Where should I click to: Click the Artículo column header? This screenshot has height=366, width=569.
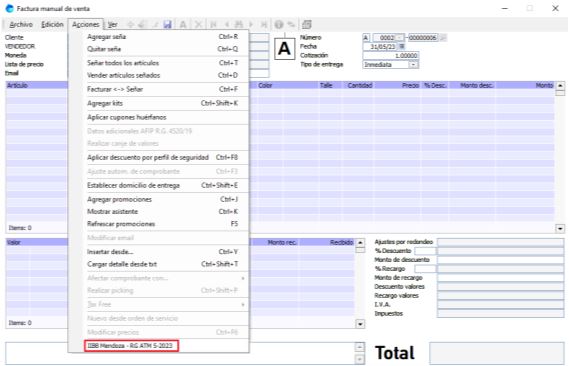click(36, 85)
